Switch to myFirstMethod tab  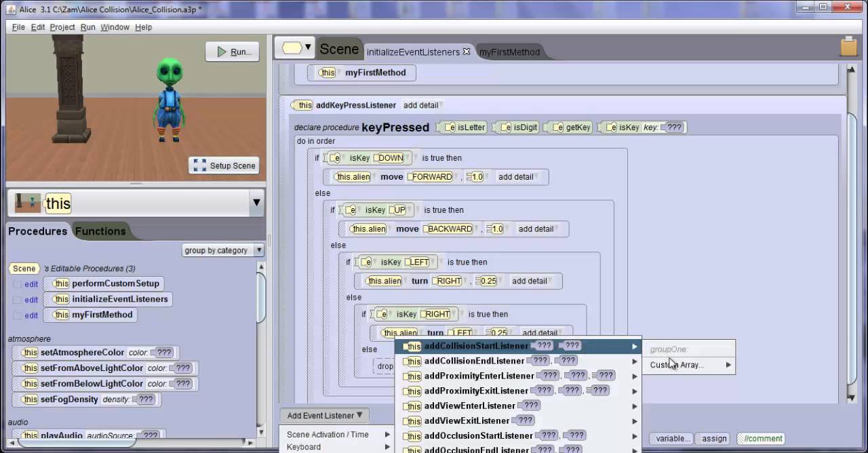click(x=510, y=52)
